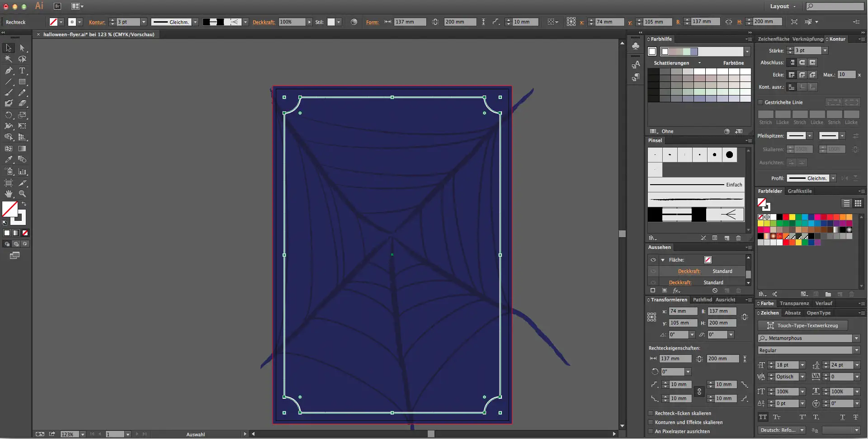Choose the Hand tool
The image size is (868, 439).
9,194
